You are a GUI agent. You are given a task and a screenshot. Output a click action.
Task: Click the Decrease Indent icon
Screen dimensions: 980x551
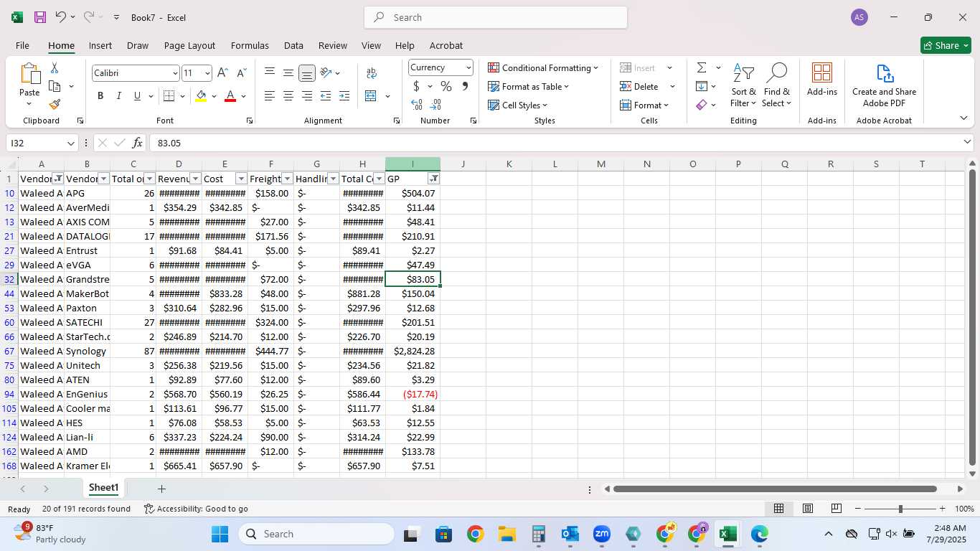coord(326,95)
